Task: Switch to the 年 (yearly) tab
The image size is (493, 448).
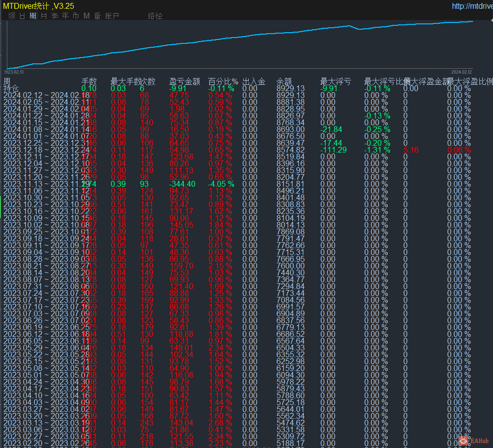Action: [65, 16]
